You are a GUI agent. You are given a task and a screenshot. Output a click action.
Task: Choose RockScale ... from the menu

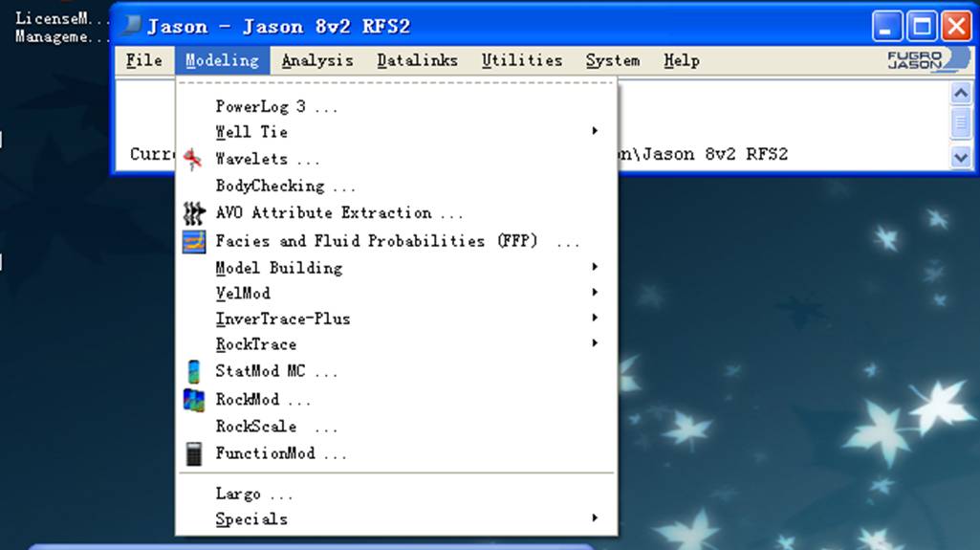[x=396, y=427]
